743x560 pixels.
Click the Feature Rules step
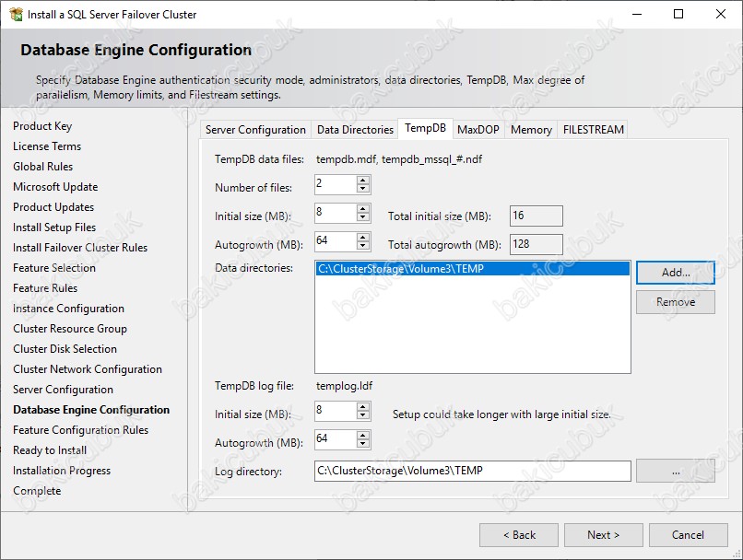click(45, 288)
